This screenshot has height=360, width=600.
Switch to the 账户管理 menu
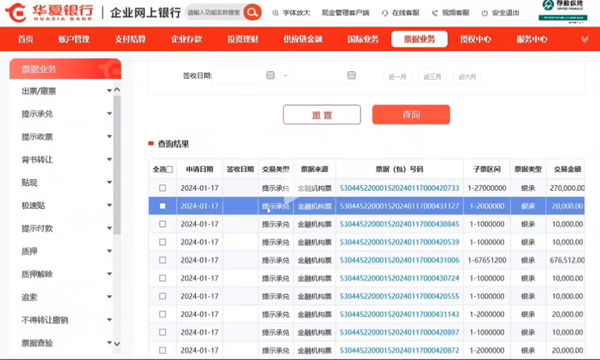(x=74, y=39)
